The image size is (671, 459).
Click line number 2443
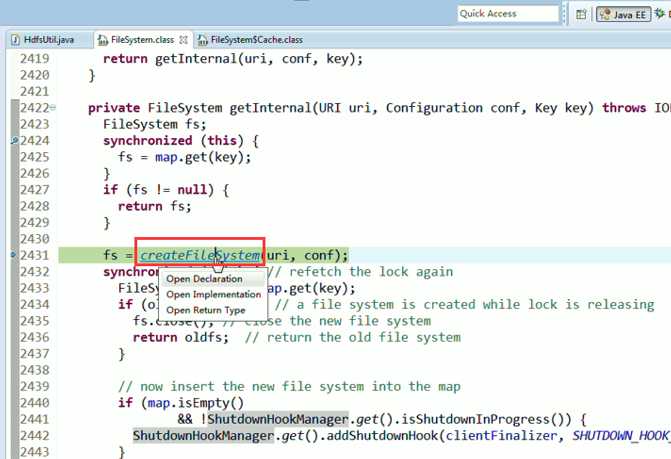(x=35, y=452)
